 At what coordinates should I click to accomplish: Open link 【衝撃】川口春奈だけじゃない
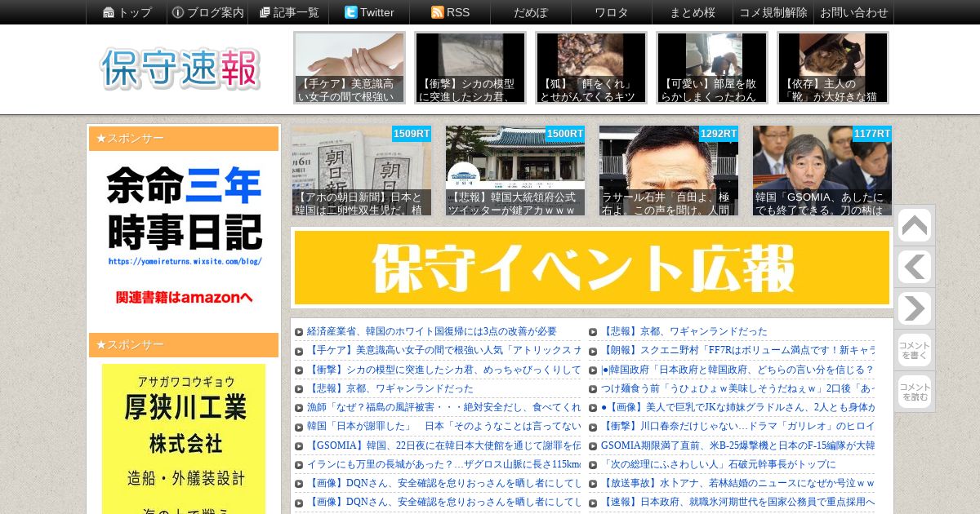click(737, 425)
